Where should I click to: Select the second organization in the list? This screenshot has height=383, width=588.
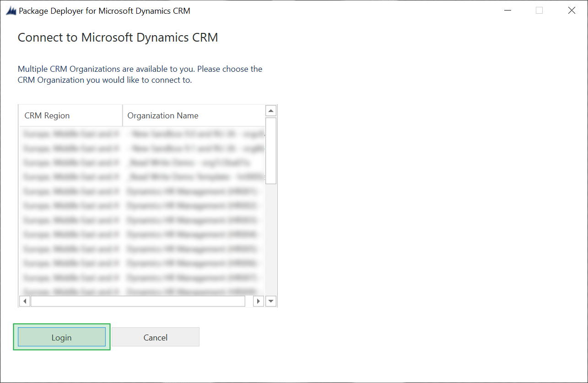[137, 148]
